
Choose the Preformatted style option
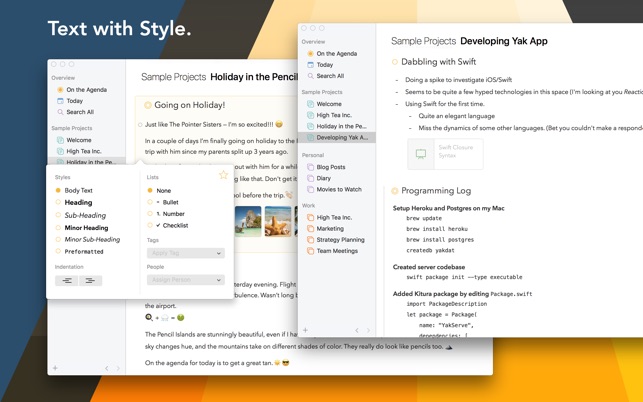58,252
